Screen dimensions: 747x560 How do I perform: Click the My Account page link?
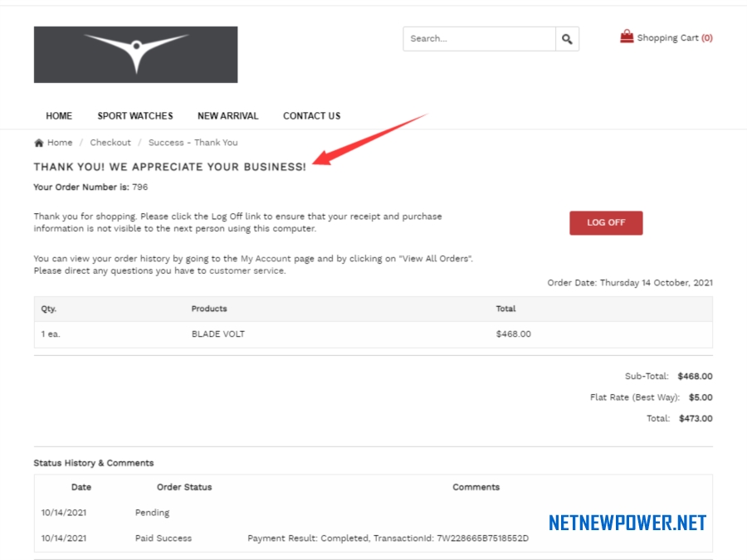[266, 259]
